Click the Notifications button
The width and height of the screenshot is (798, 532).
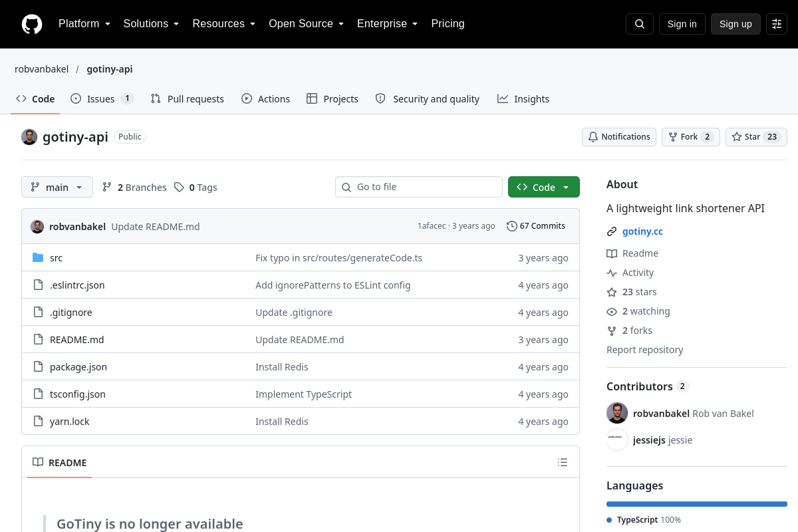[619, 137]
